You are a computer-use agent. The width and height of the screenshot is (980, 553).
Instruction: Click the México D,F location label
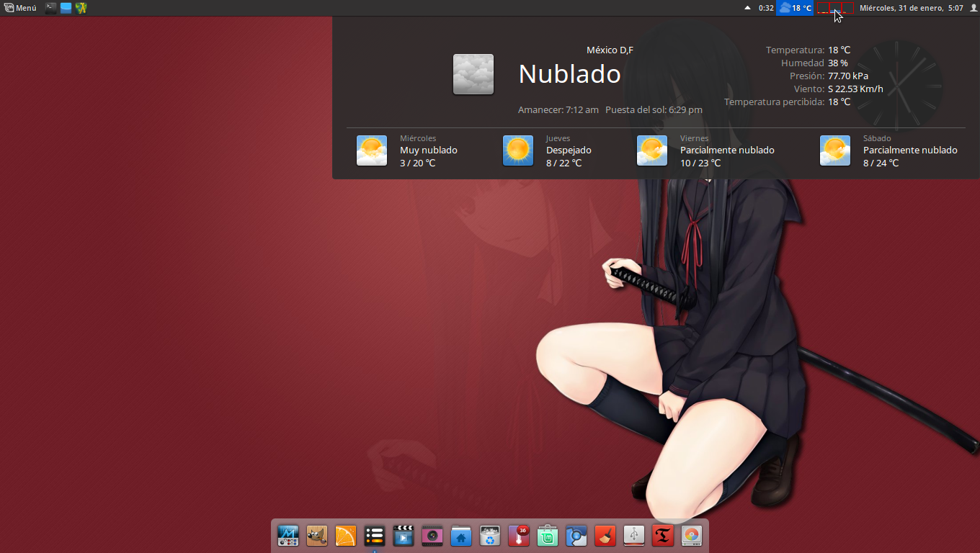point(610,50)
